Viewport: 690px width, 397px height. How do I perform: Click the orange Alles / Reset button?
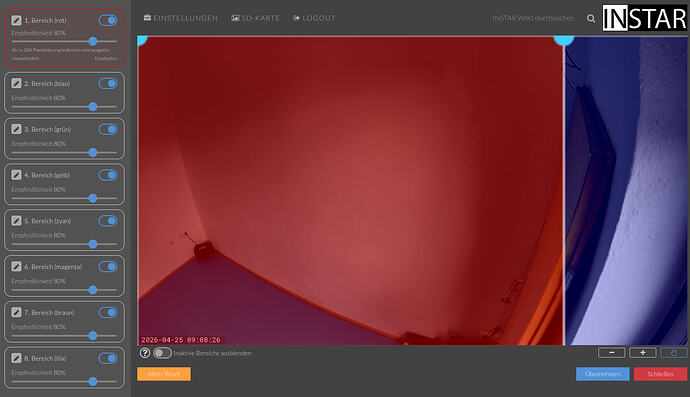pos(164,374)
